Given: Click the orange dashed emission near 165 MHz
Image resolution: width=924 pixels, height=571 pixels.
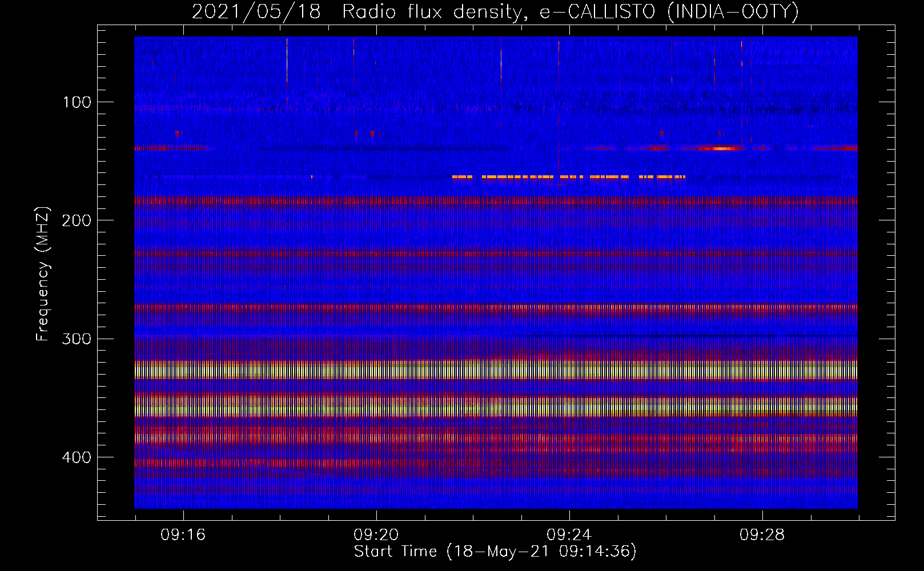Looking at the screenshot, I should [568, 177].
